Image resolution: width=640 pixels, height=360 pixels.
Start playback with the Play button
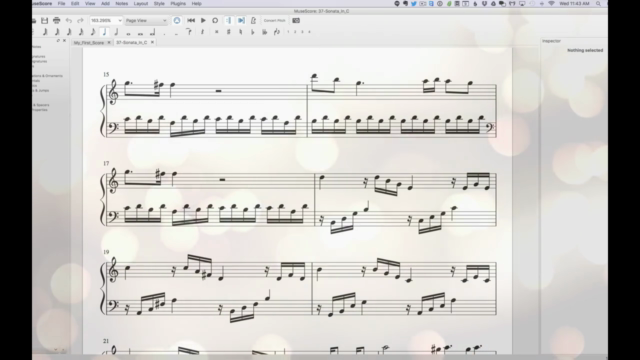tap(203, 20)
